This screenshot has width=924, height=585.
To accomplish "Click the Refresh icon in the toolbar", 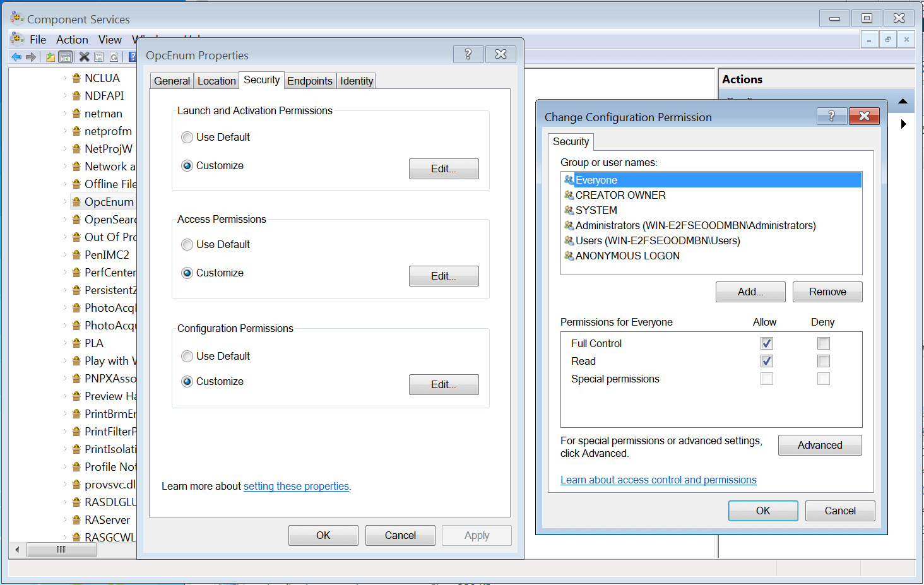I will point(114,57).
